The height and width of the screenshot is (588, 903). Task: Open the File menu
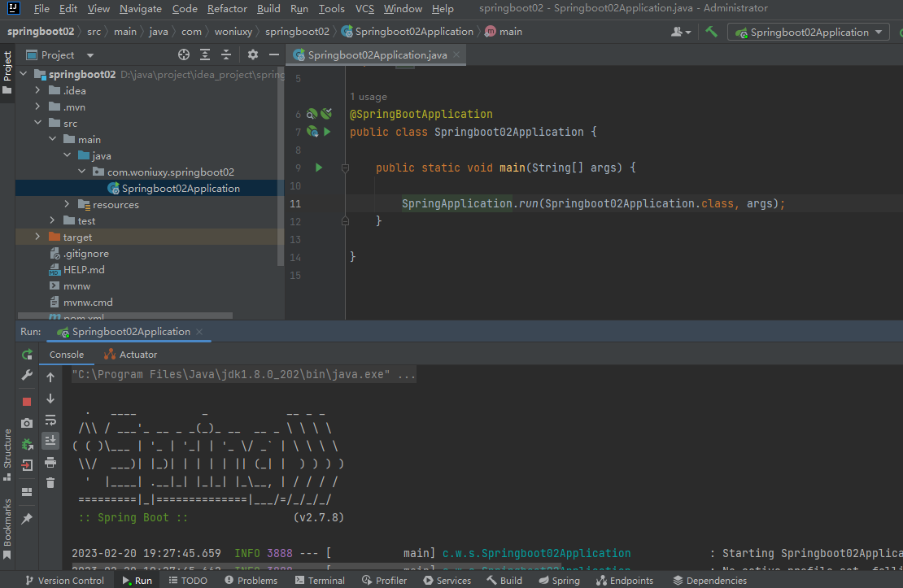click(x=41, y=9)
